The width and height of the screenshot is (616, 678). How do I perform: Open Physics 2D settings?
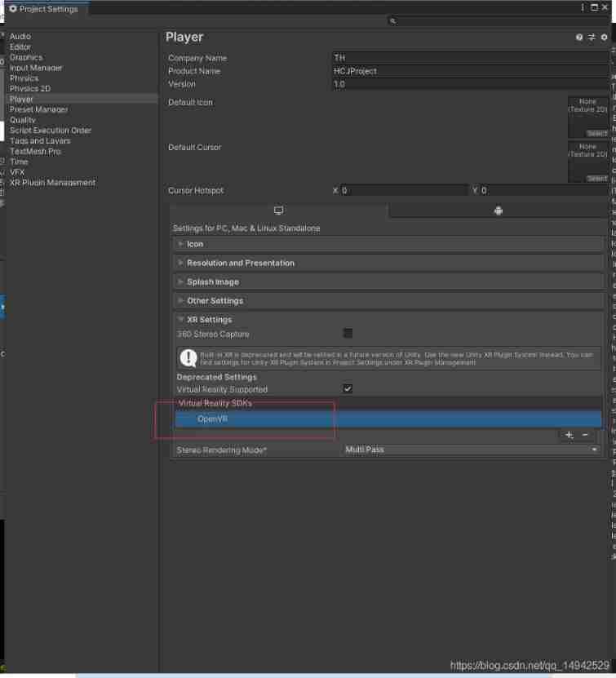pos(30,89)
